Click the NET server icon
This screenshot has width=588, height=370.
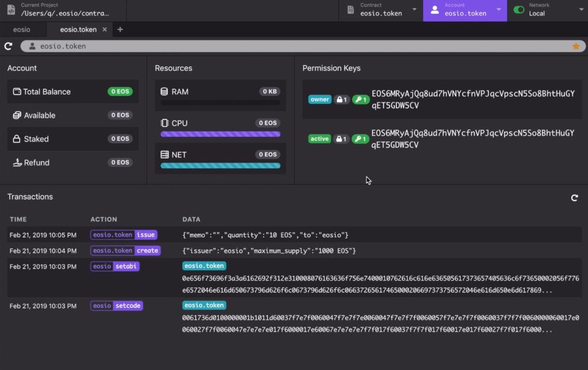(x=164, y=155)
